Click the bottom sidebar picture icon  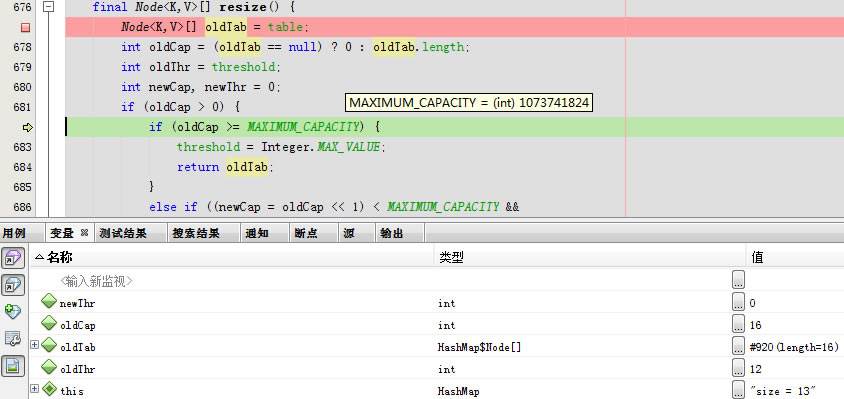[x=13, y=366]
